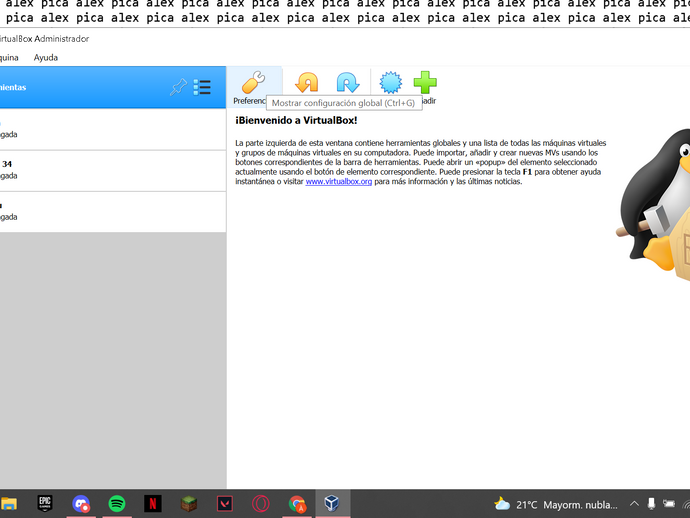Image resolution: width=690 pixels, height=518 pixels.
Task: Open Spotify from the taskbar
Action: (117, 503)
